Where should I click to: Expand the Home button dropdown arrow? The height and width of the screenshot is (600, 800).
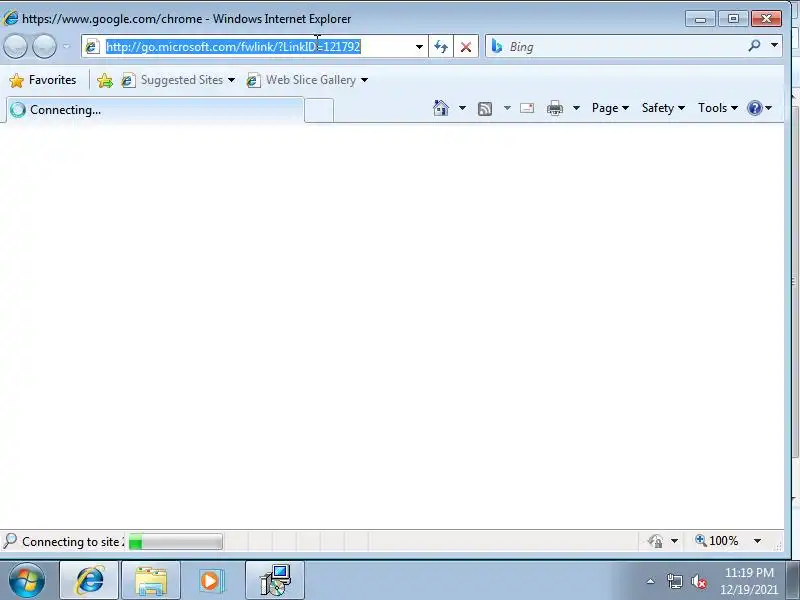click(462, 108)
